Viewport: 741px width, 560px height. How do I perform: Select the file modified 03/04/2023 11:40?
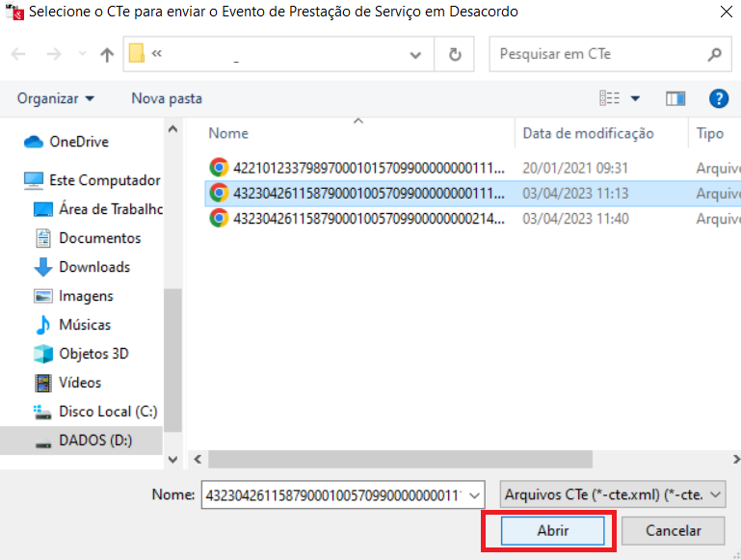[x=366, y=219]
